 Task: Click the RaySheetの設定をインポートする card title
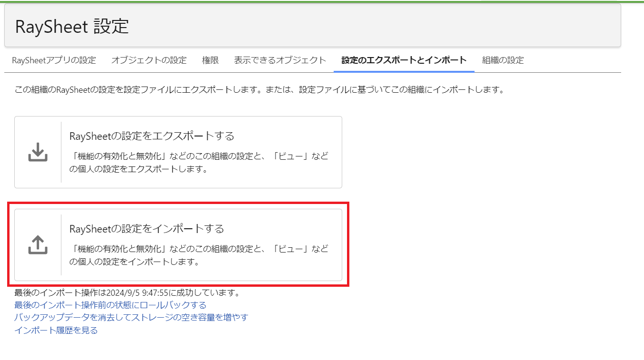[147, 229]
